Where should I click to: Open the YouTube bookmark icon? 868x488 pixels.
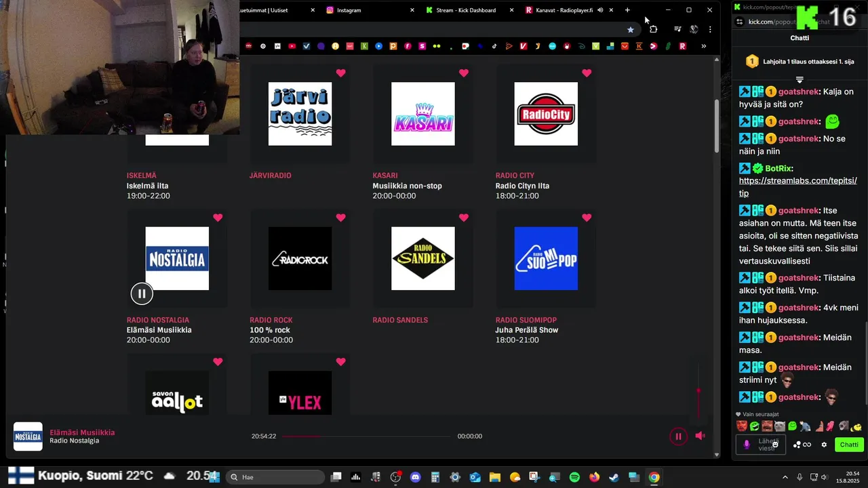[x=292, y=46]
